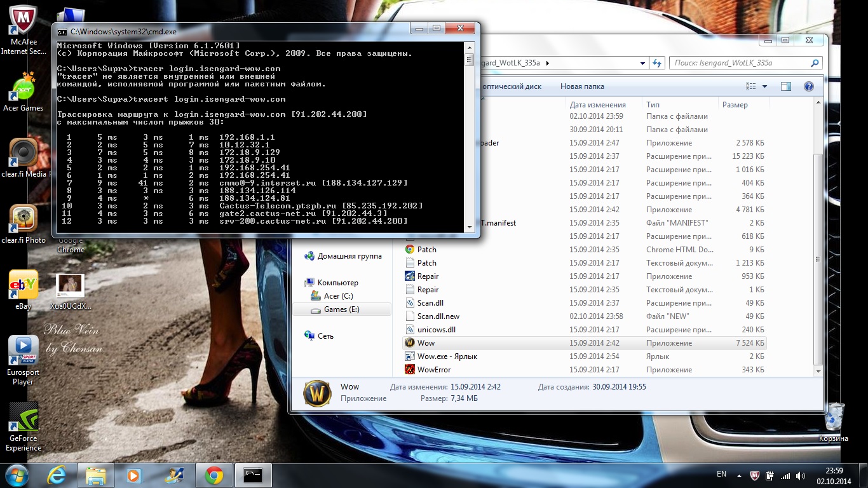Image resolution: width=868 pixels, height=488 pixels.
Task: Open address bar history dropdown arrow
Action: (x=642, y=63)
